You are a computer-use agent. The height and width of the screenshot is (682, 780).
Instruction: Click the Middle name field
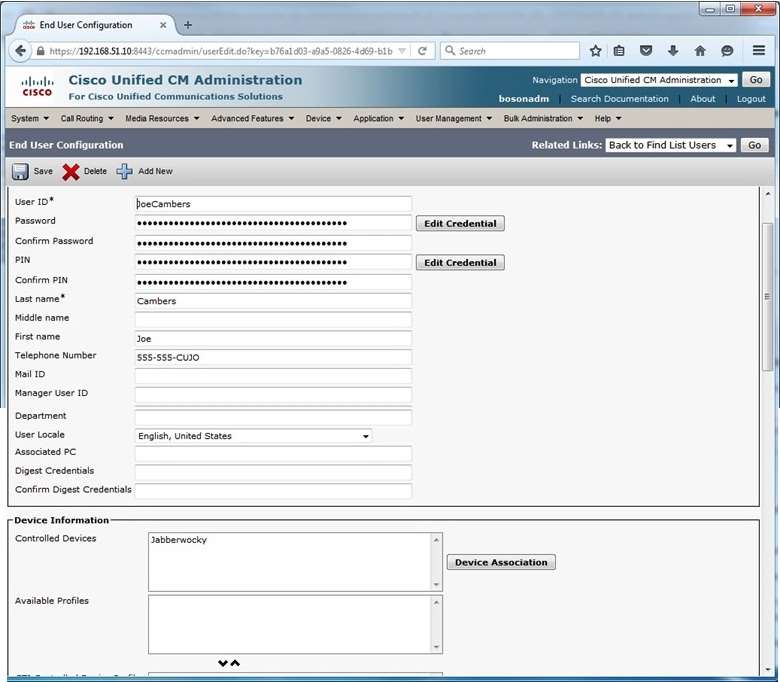(273, 320)
